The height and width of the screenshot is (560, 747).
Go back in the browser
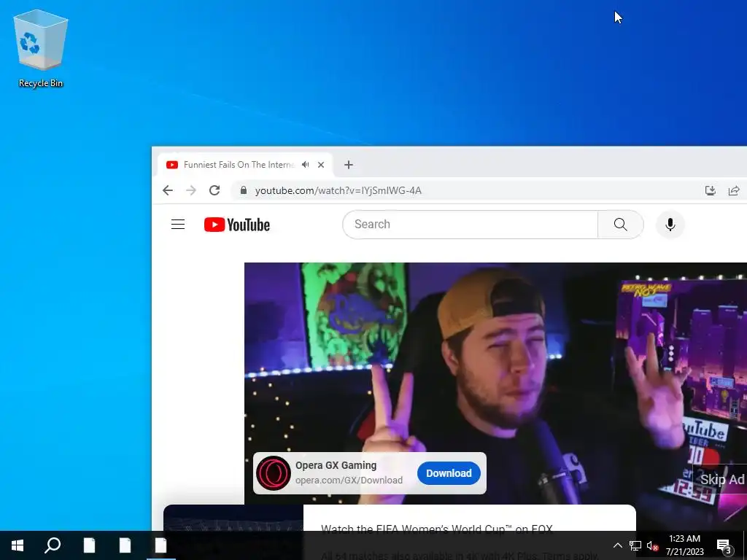[168, 190]
